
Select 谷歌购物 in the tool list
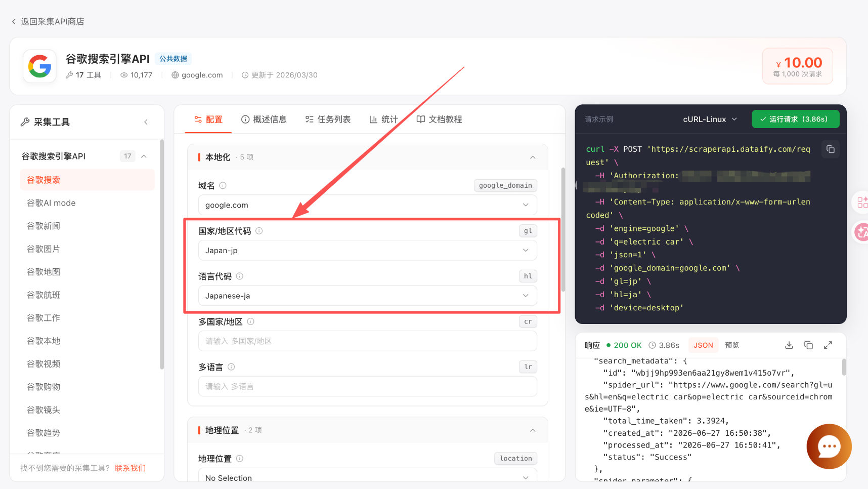(x=87, y=387)
